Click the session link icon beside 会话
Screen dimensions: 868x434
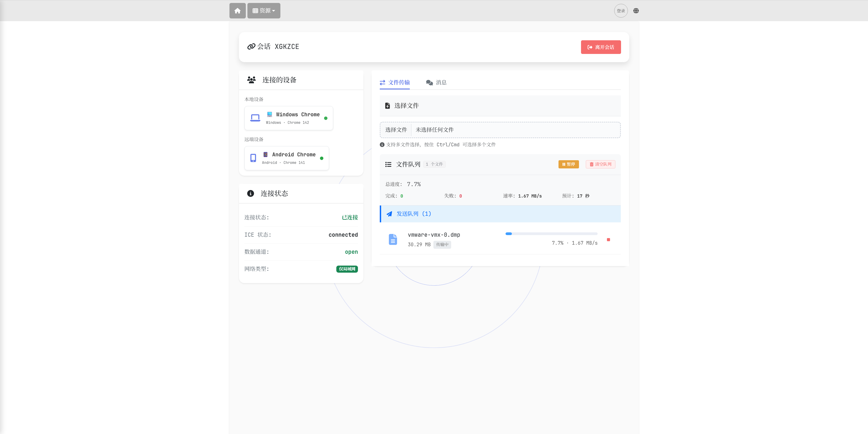251,46
